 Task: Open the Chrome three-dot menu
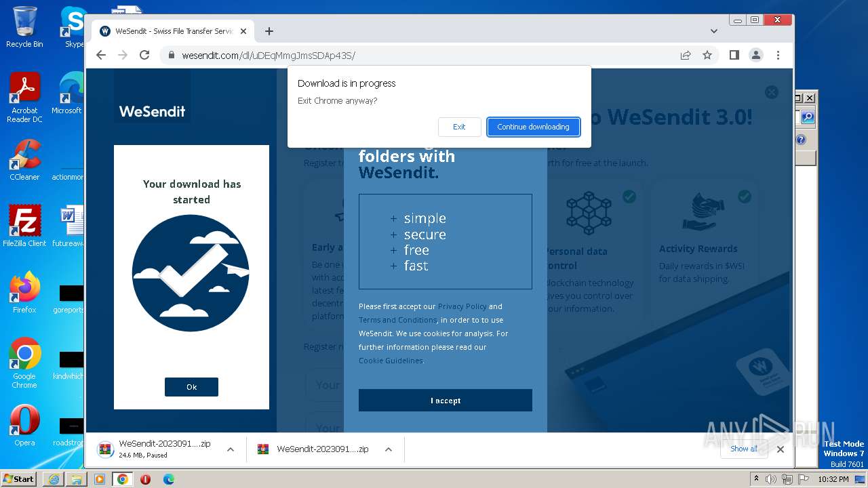coord(778,55)
